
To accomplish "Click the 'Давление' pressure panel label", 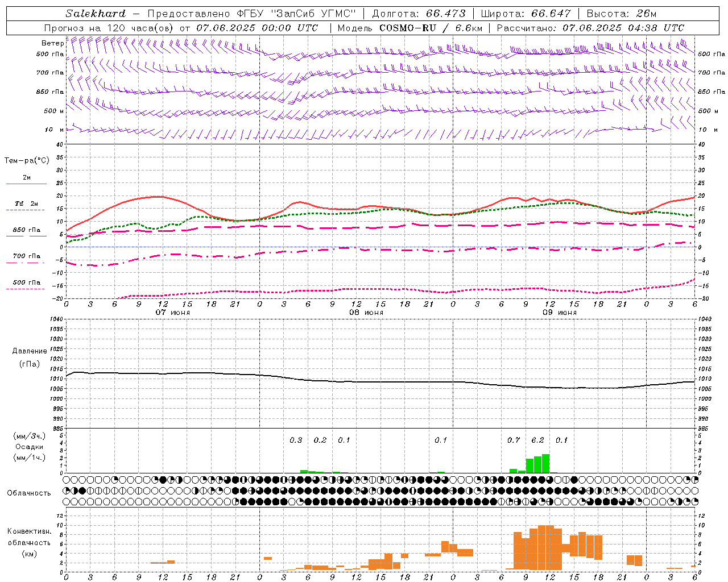I will (x=30, y=351).
